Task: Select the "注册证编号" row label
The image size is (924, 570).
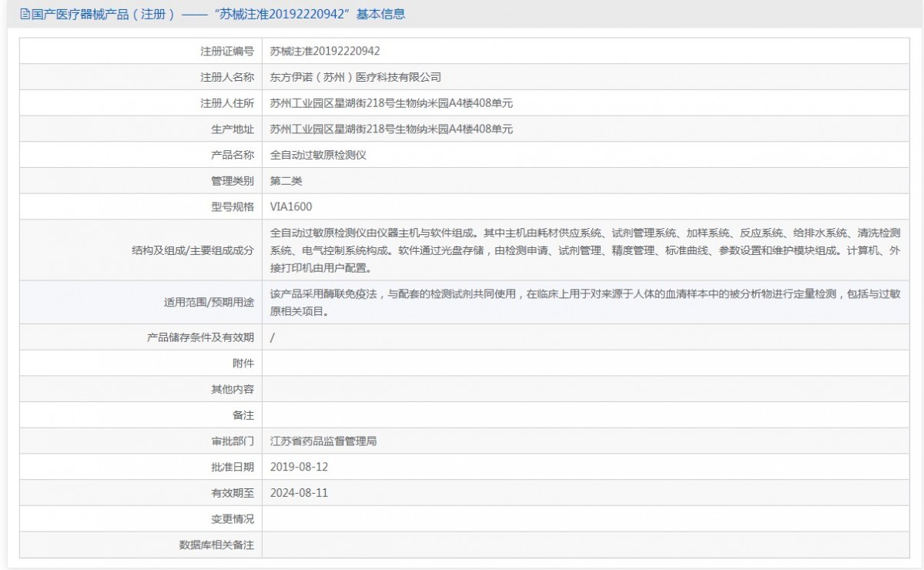Action: coord(227,52)
